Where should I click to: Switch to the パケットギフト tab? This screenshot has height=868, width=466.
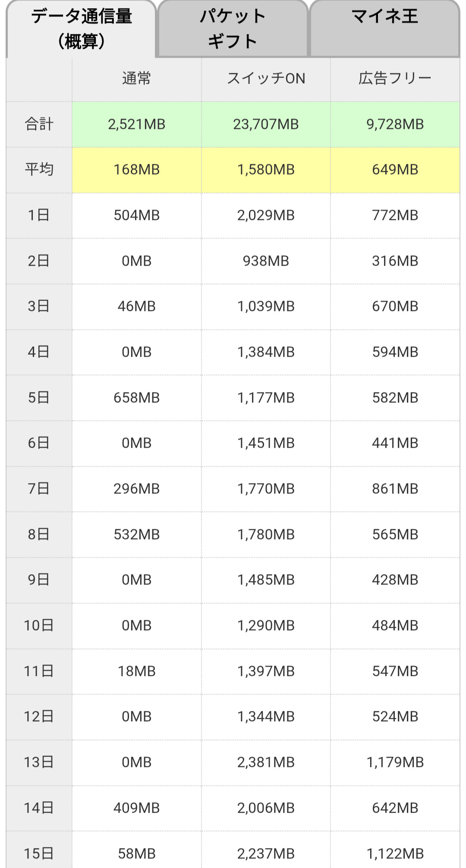point(233,28)
